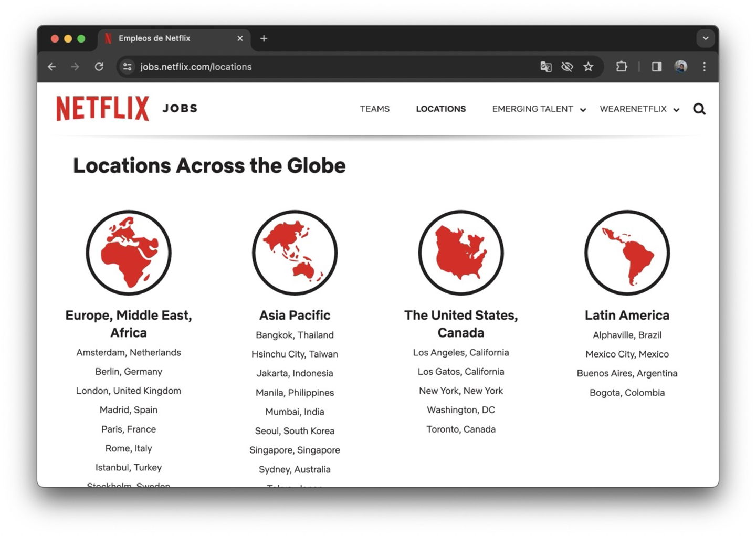Click the Asia Pacific globe icon
The height and width of the screenshot is (536, 756).
coord(295,253)
